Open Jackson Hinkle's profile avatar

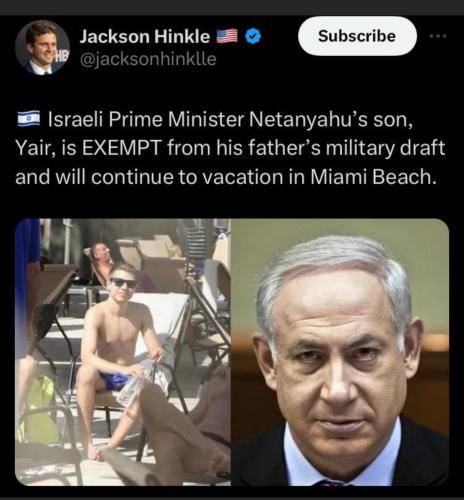pos(42,47)
